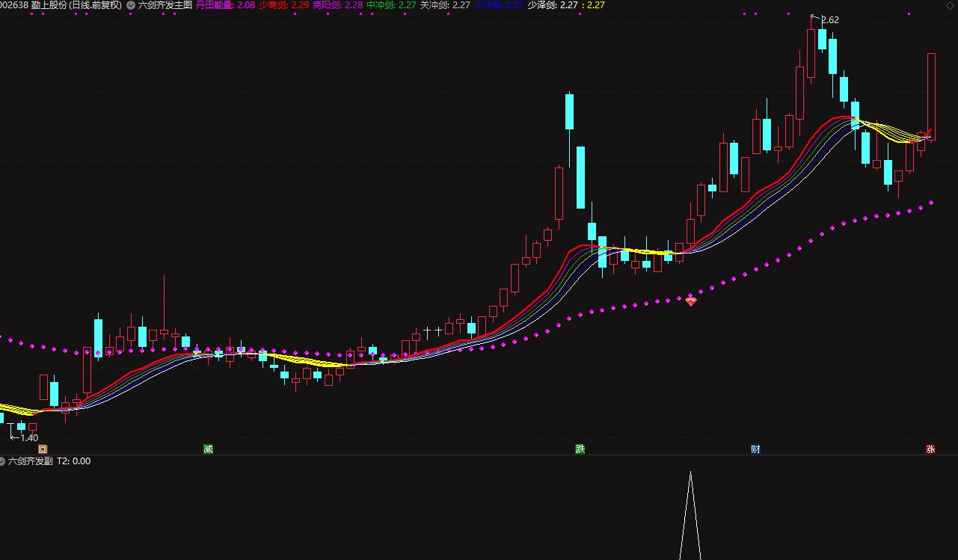Click the 少冲剑: 2.27 indicator value
The width and height of the screenshot is (958, 560).
499,4
